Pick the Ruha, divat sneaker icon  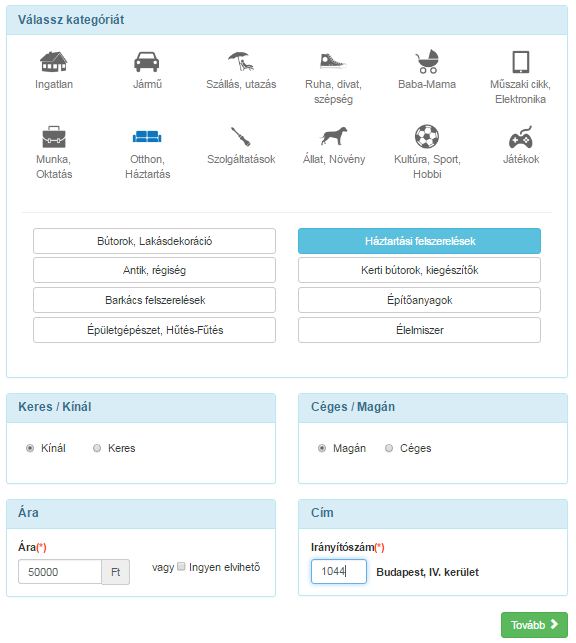coord(332,61)
